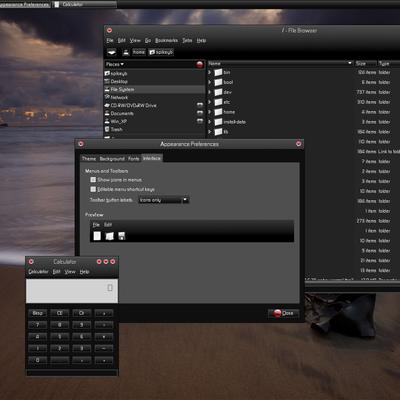
Task: Open the Tabs menu in File Browser
Action: click(187, 40)
